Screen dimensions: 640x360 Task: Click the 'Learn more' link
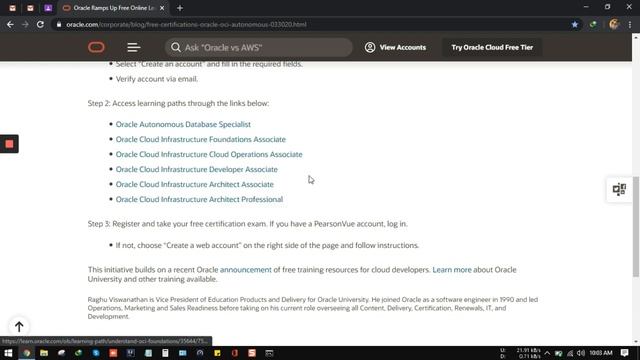coord(451,270)
